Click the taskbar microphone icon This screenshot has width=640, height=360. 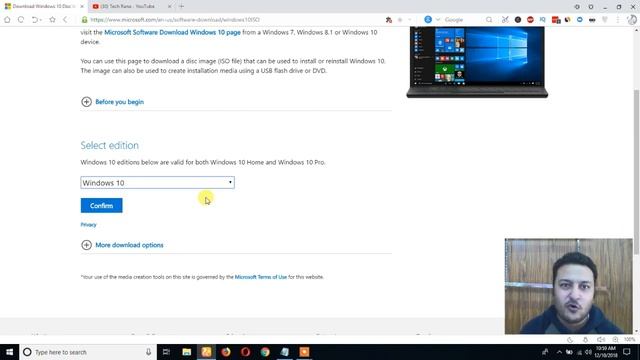pos(149,352)
